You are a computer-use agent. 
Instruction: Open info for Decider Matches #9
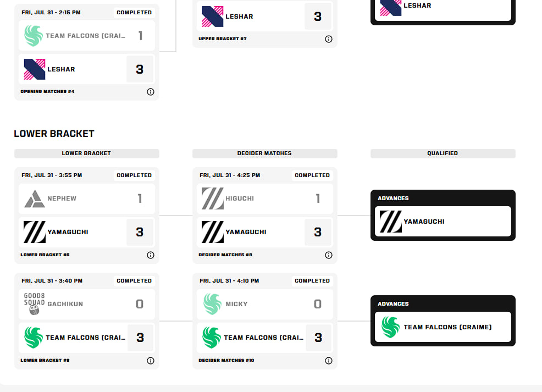(328, 255)
